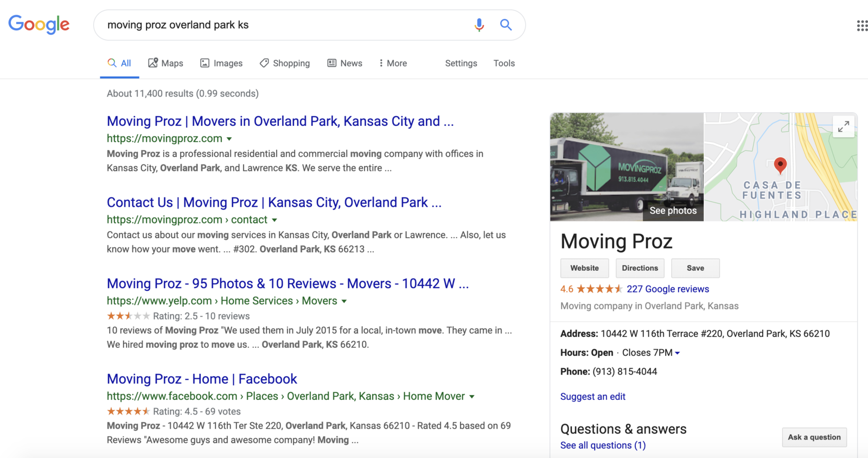Expand dropdown next to movingproz.com contact URL
The height and width of the screenshot is (458, 868).
[x=275, y=220]
